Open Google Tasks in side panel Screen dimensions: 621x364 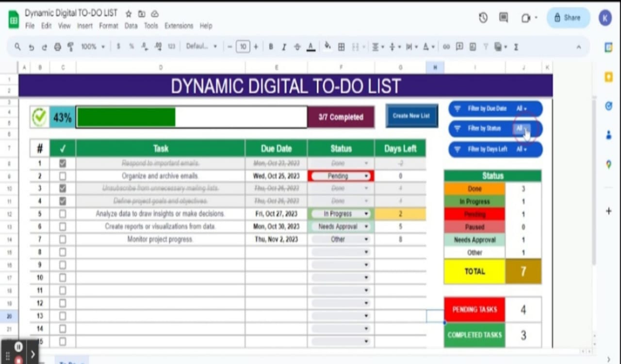[x=608, y=106]
